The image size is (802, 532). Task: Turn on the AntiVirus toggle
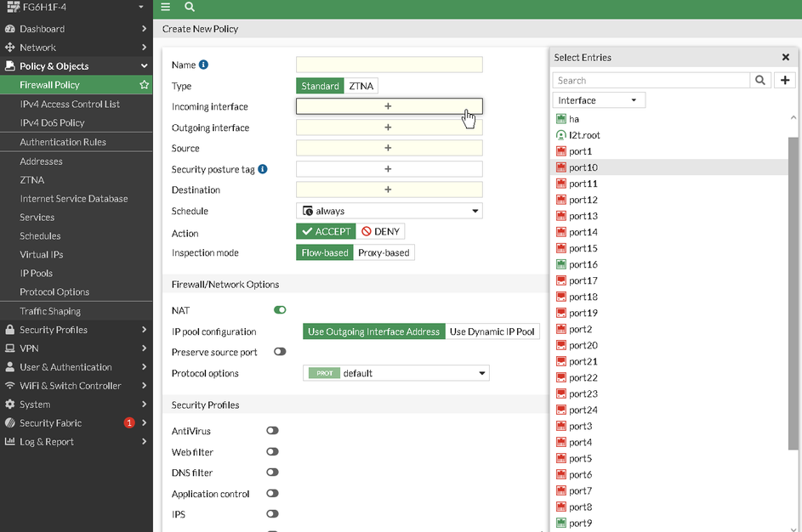pos(272,431)
